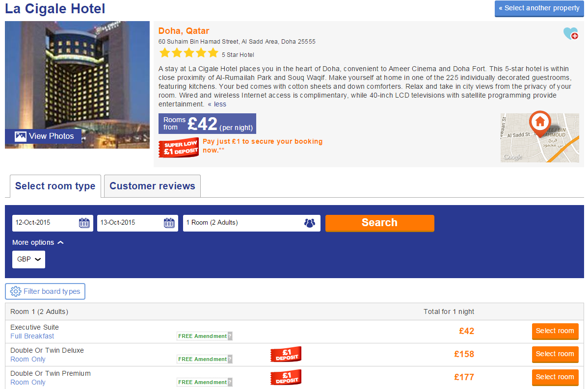588x389 pixels.
Task: Click Filter board types gear icon
Action: coord(16,291)
